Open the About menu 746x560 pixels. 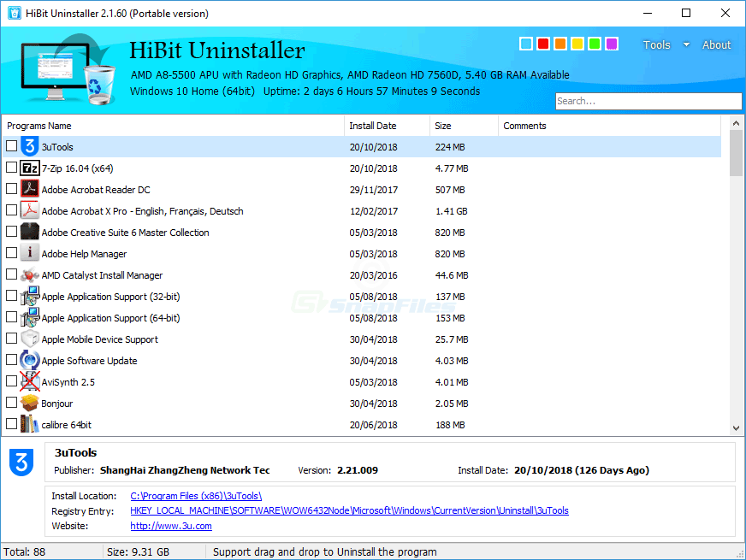click(716, 44)
